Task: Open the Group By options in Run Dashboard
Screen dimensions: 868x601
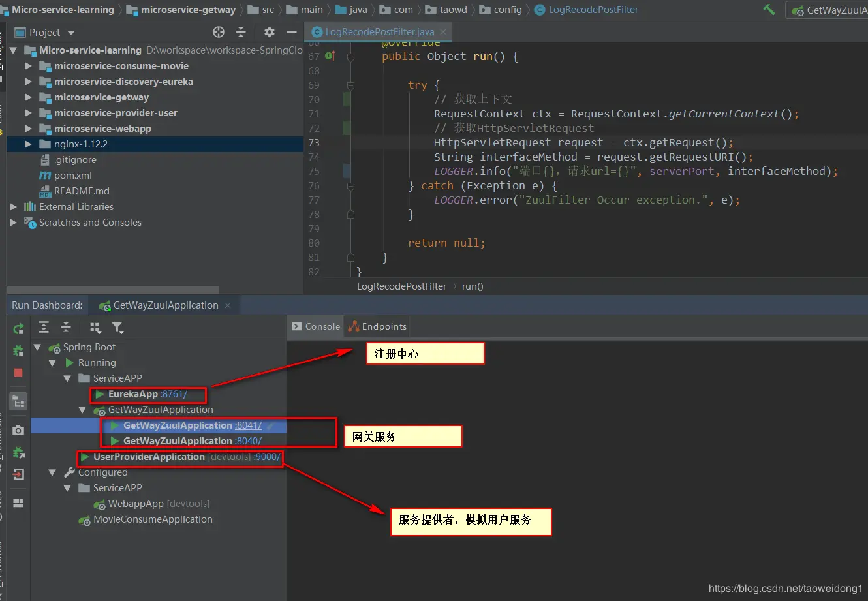Action: [95, 327]
